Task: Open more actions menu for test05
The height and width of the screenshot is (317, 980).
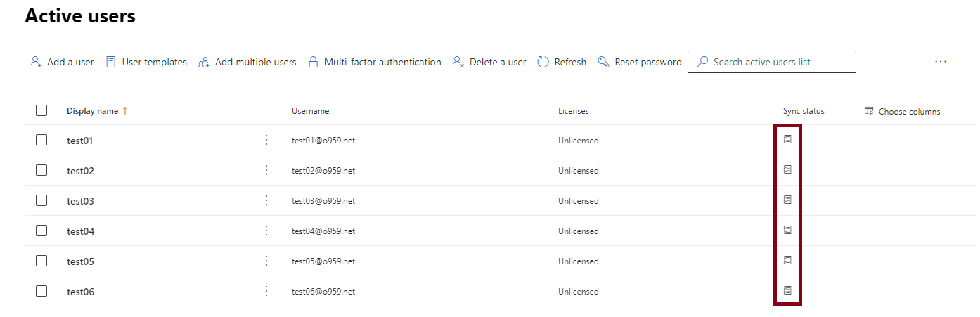Action: [266, 261]
